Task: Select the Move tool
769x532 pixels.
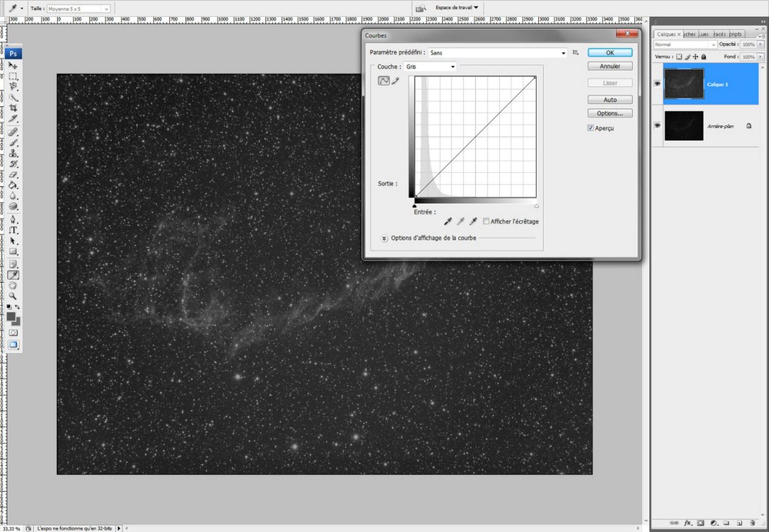Action: [13, 65]
